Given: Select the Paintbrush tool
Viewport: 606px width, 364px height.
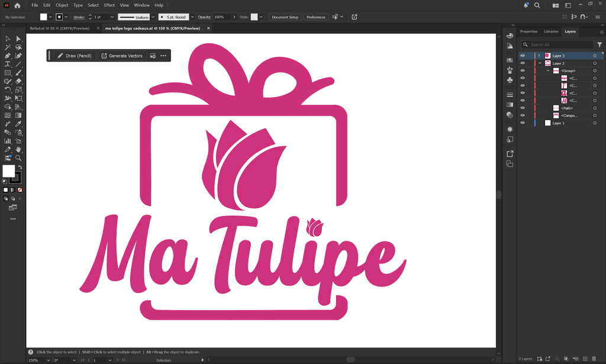Looking at the screenshot, I should click(x=18, y=73).
